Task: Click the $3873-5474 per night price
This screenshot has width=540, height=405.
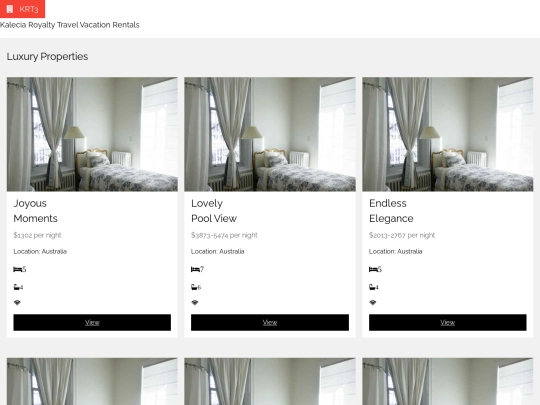Action: [224, 235]
